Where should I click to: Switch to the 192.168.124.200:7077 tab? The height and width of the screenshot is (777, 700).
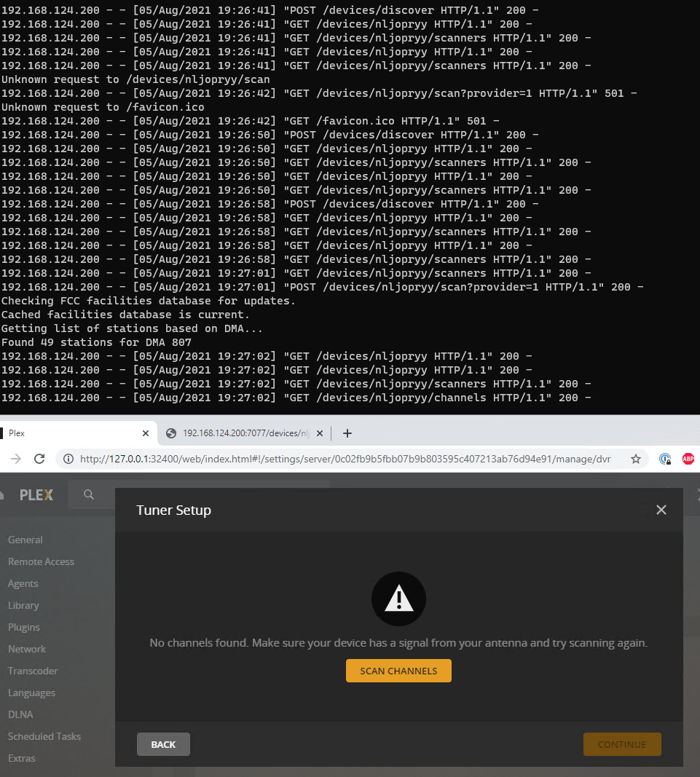(x=240, y=433)
